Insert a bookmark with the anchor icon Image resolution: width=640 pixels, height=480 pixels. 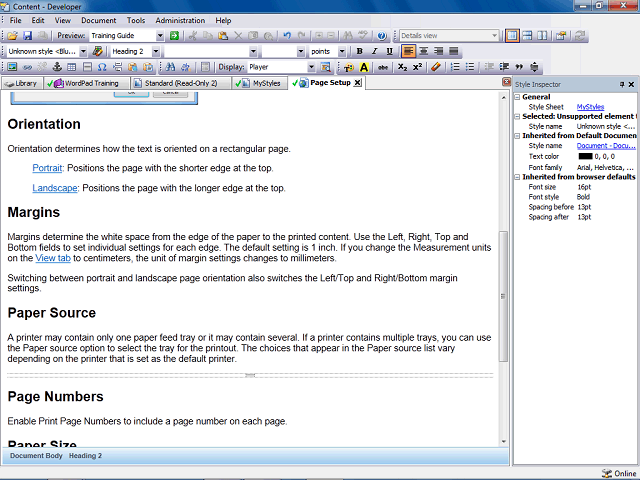[x=57, y=67]
